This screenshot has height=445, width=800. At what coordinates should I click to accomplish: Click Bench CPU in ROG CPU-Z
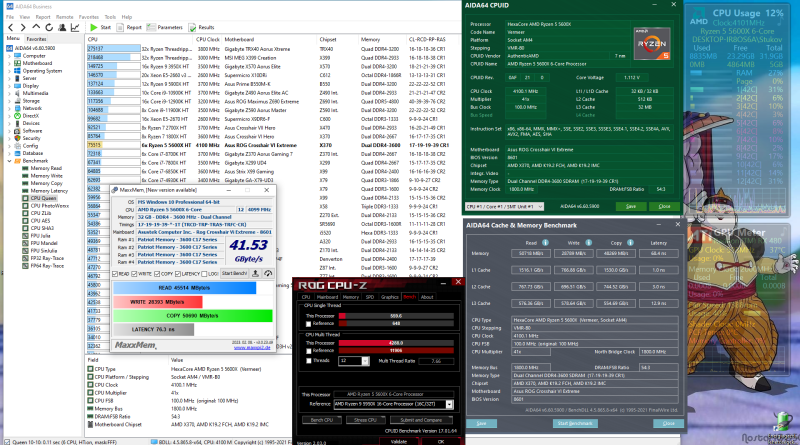click(x=321, y=420)
